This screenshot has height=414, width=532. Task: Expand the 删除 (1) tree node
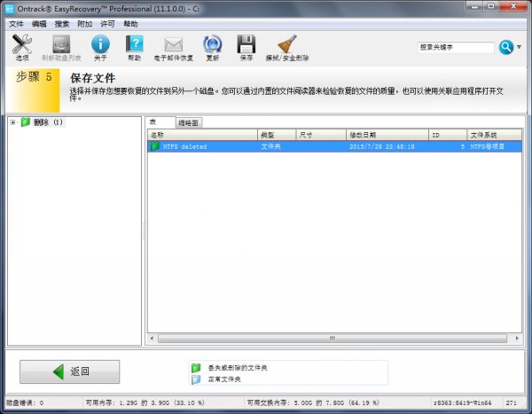(x=12, y=122)
